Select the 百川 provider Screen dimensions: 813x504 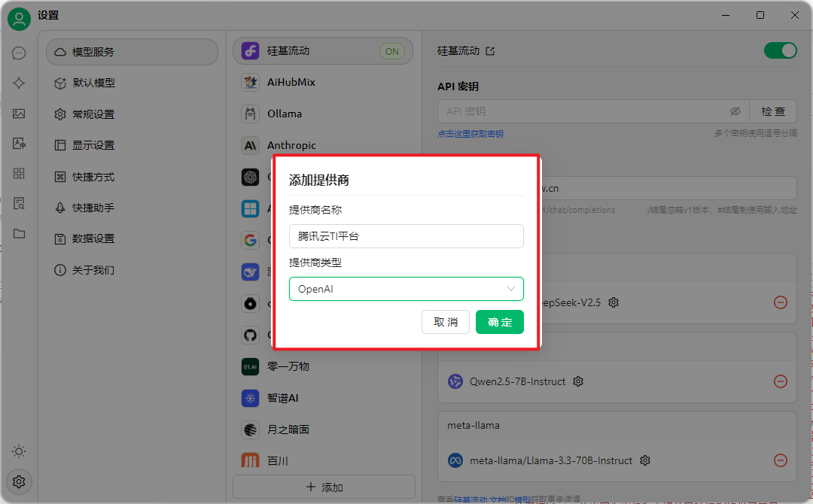point(323,461)
